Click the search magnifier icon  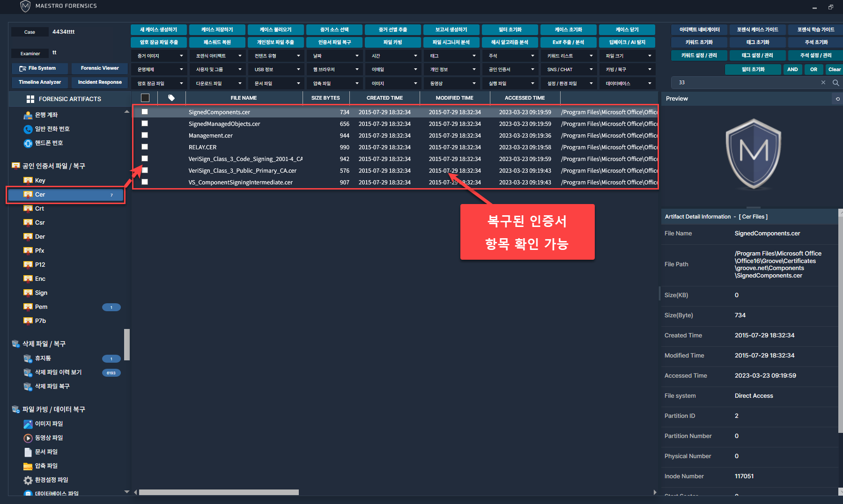click(836, 83)
